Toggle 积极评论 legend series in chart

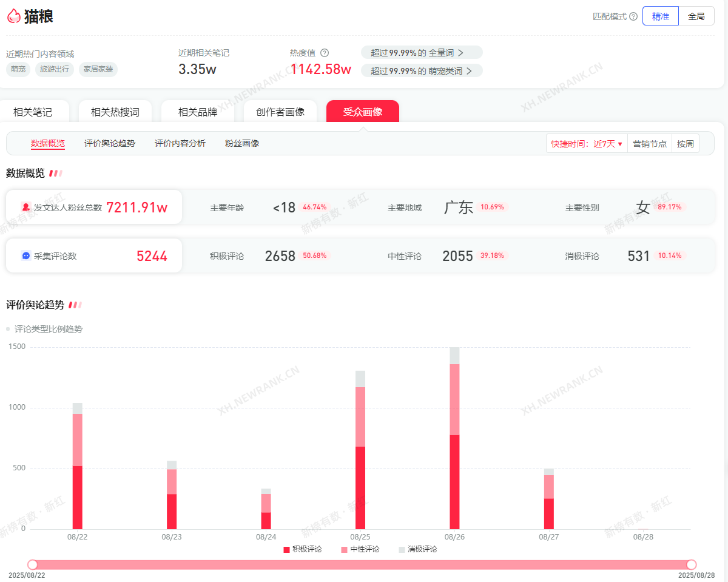click(302, 549)
